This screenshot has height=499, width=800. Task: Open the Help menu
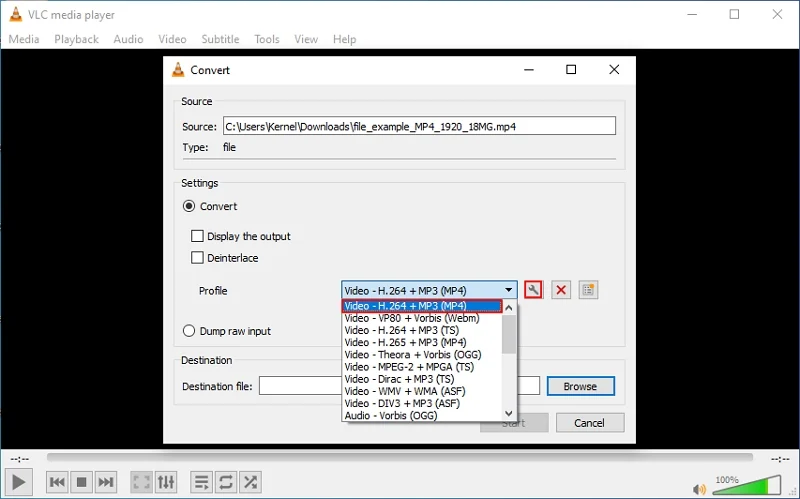344,39
